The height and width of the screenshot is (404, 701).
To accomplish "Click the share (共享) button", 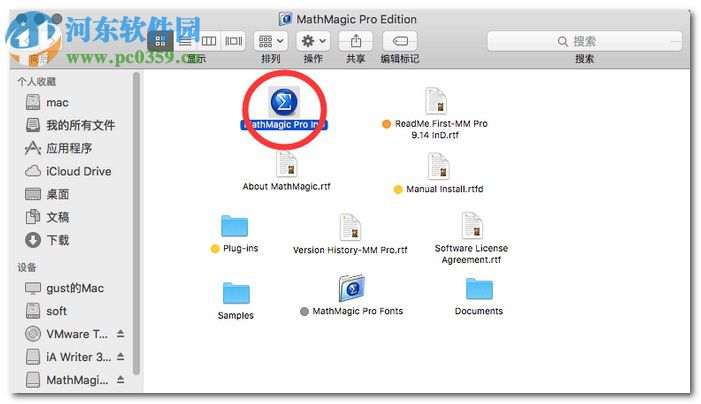I will point(356,42).
